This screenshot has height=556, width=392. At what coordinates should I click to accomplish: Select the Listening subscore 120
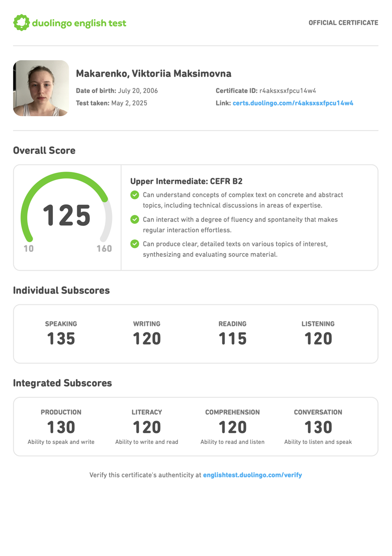[318, 339]
